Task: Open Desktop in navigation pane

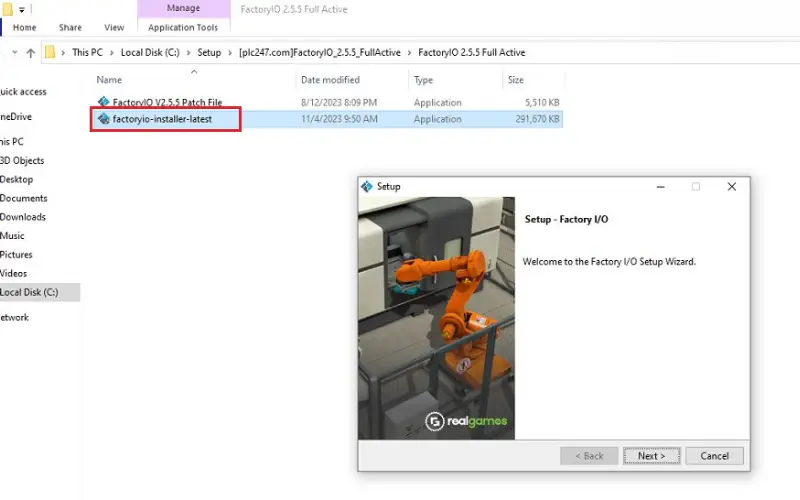Action: click(x=16, y=180)
